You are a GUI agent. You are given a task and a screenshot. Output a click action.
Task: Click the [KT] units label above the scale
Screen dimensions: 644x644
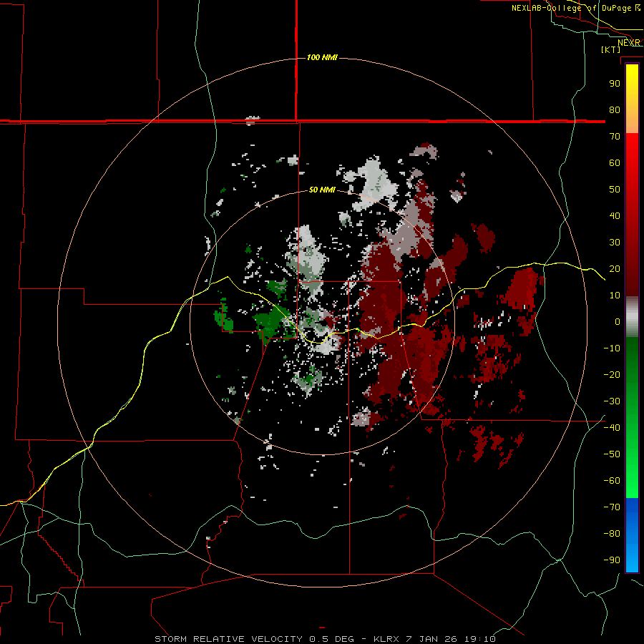click(x=611, y=49)
